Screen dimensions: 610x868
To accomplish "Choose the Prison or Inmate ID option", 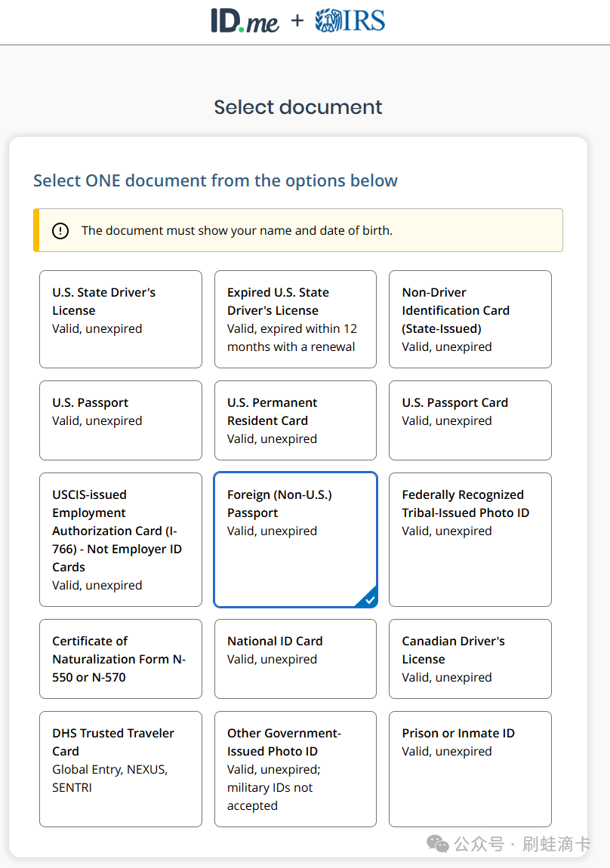I will click(x=470, y=769).
